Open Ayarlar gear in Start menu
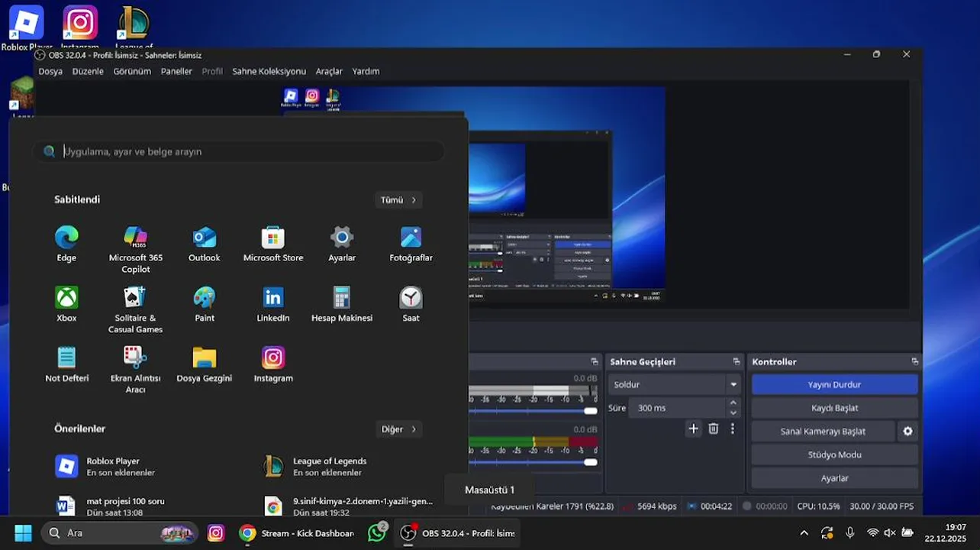Viewport: 980px width, 550px height. [x=341, y=244]
